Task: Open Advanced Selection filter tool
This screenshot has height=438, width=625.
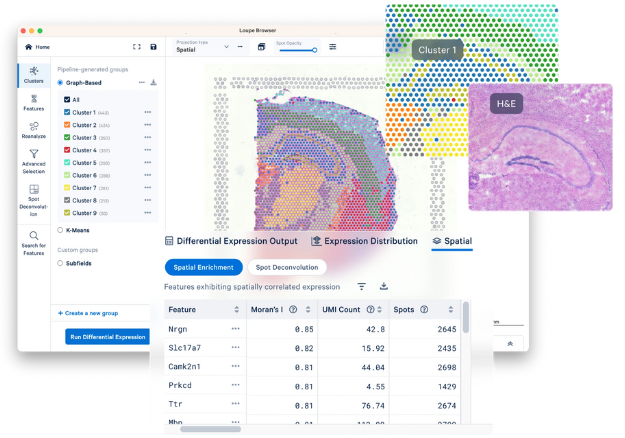Action: tap(34, 161)
